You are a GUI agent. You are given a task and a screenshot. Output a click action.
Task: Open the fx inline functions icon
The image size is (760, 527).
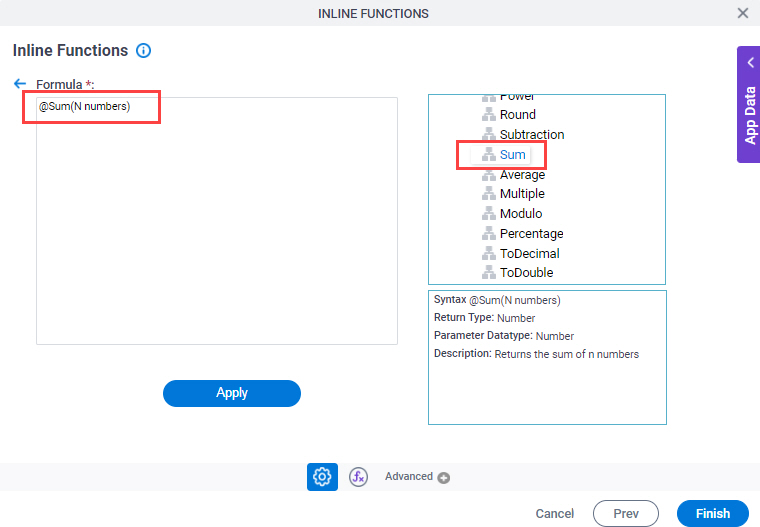[358, 477]
